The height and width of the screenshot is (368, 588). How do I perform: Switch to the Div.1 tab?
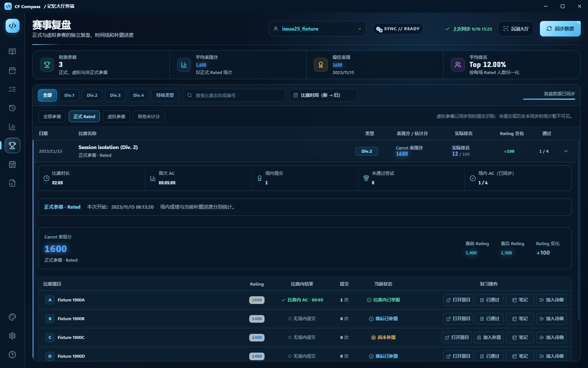pyautogui.click(x=69, y=95)
